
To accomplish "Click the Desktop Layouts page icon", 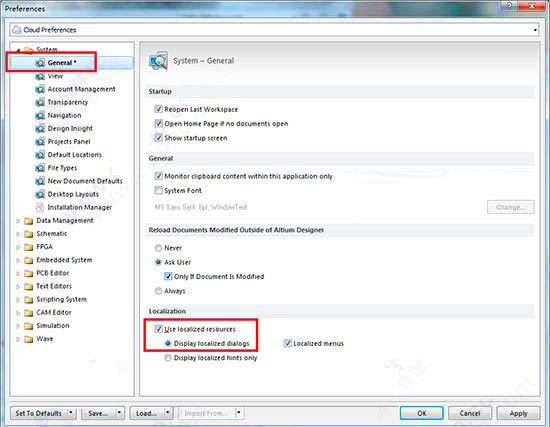I will tap(40, 194).
